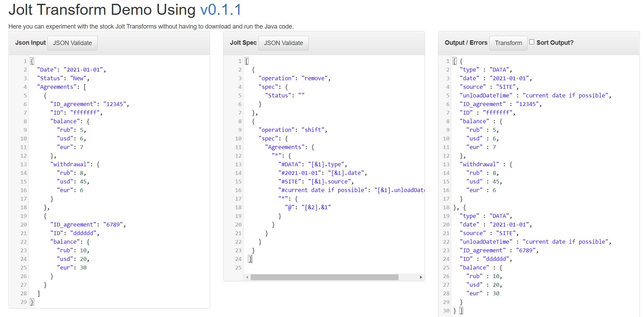Click "ID_agreement" : "12345" in Output panel
This screenshot has height=317, width=644.
501,104
